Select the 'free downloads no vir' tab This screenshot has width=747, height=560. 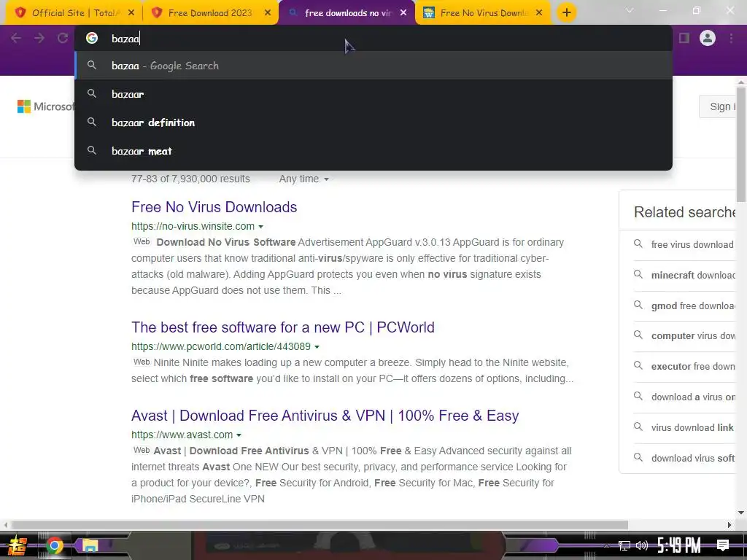click(x=347, y=13)
